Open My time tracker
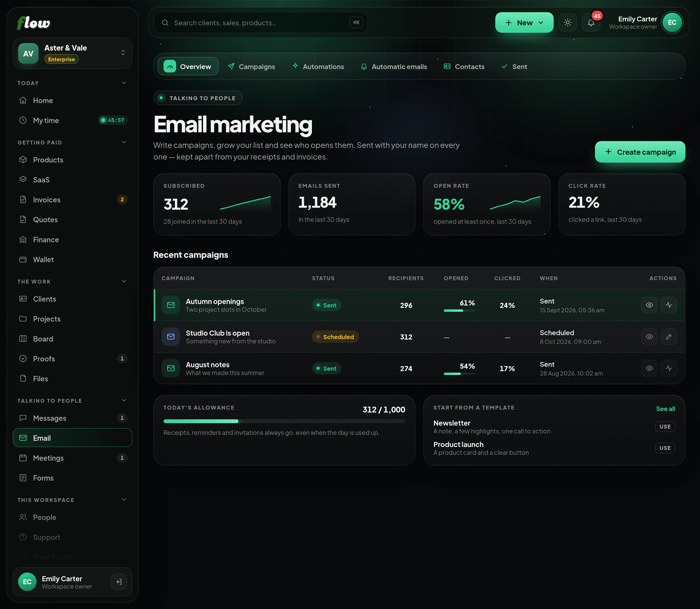 [72, 120]
